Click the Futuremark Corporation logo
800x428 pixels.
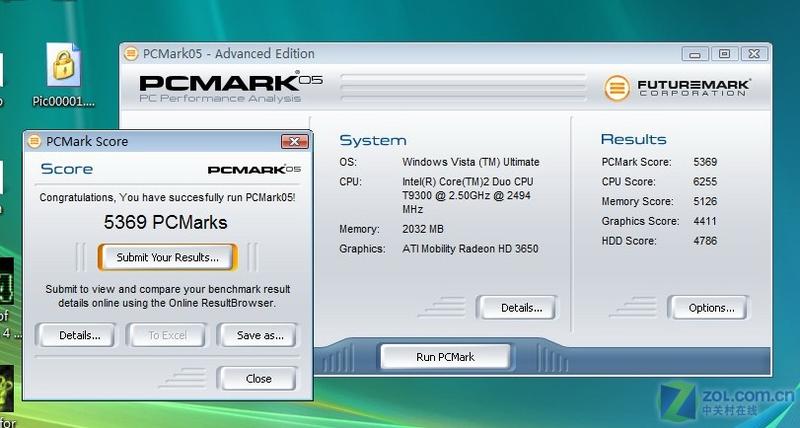coord(677,88)
